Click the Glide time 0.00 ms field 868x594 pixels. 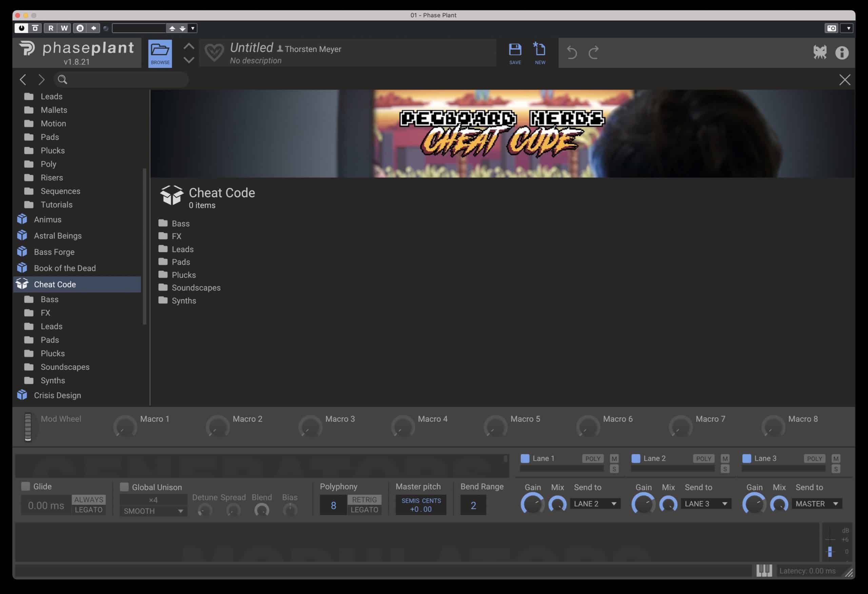(46, 505)
